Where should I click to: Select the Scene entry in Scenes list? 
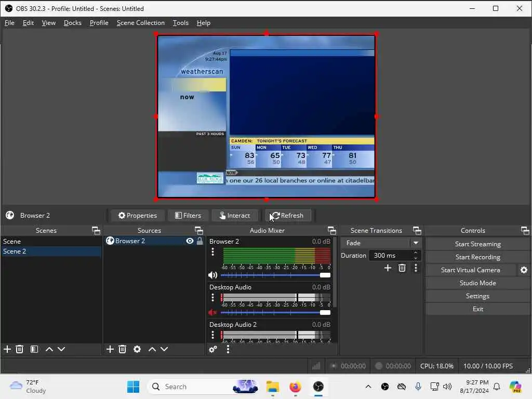(51, 242)
